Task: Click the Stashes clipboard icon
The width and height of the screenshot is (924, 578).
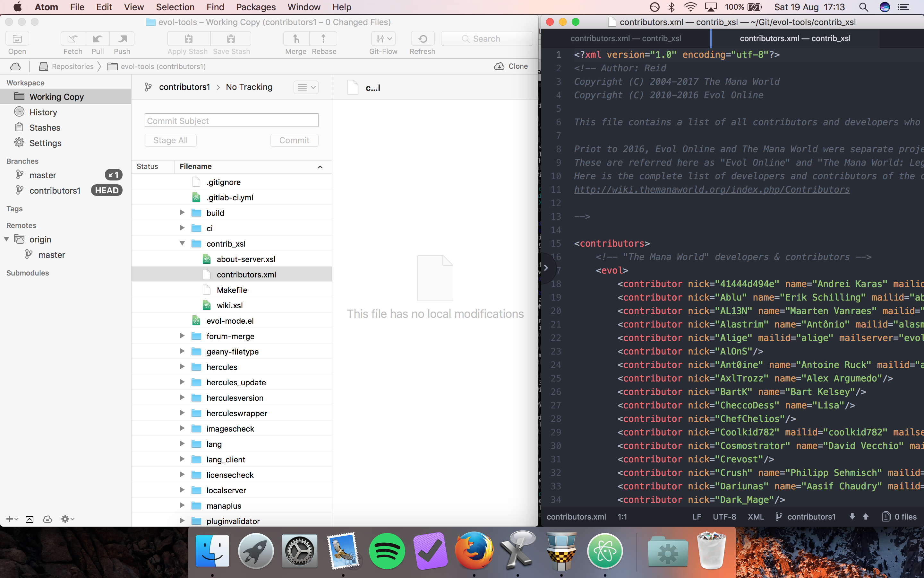Action: (x=19, y=127)
